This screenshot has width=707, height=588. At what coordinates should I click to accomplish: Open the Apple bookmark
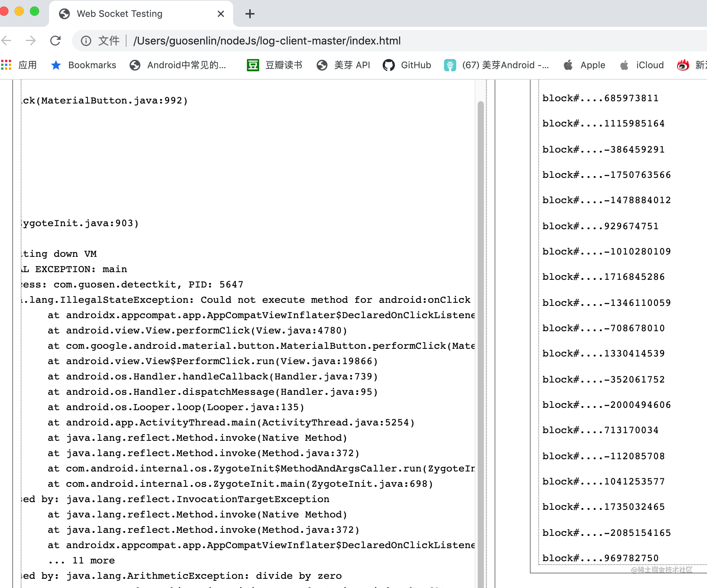[x=585, y=65]
